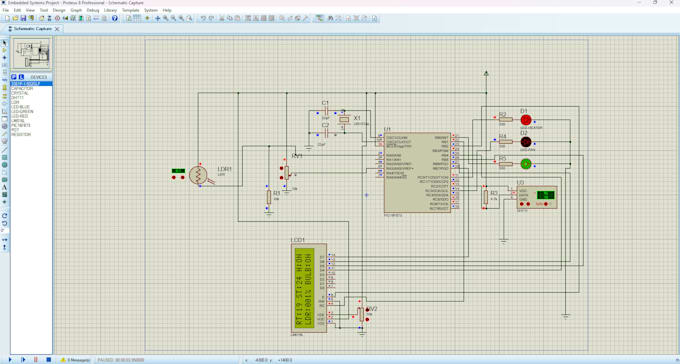Click the RV1 potentiometer

[286, 172]
